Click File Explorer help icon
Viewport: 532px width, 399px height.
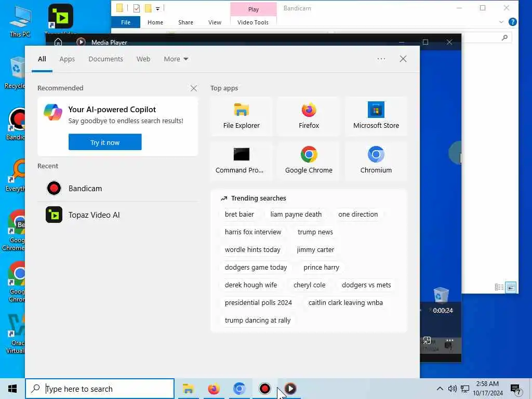tap(513, 22)
